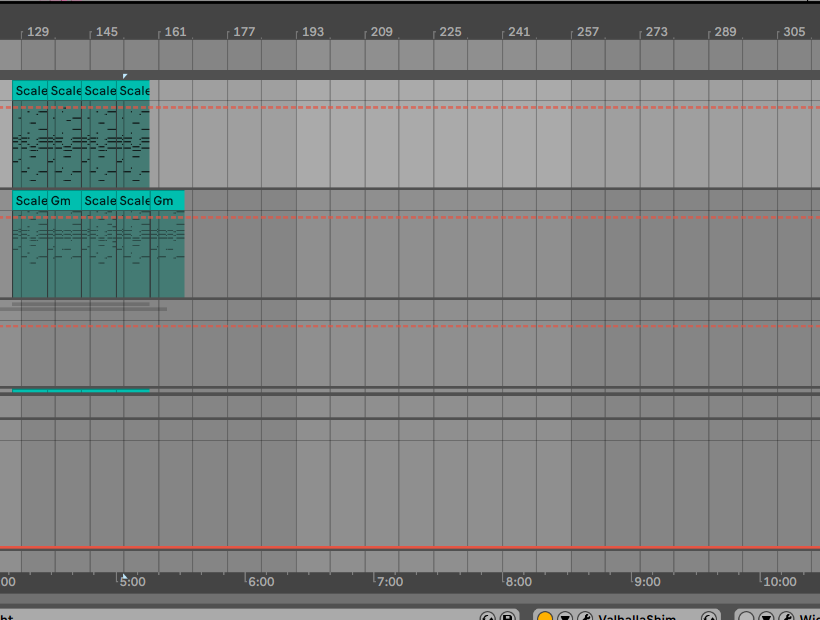Fold the device to the right of ValhallaShim

(x=766, y=617)
